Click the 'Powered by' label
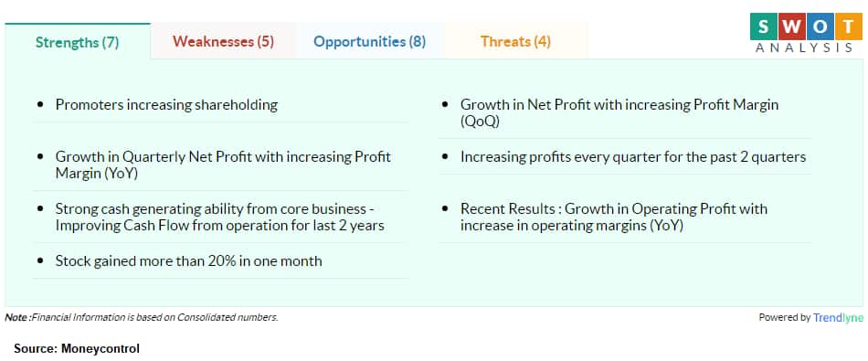This screenshot has height=361, width=868. (785, 318)
